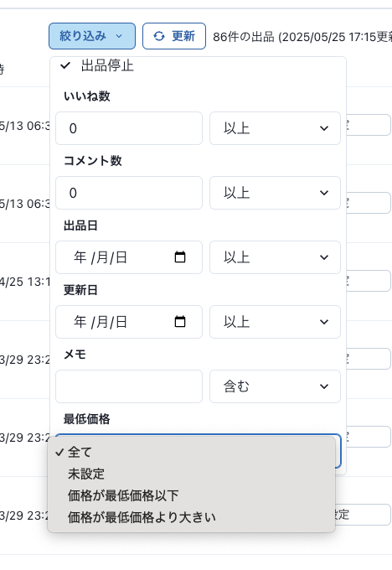Open calendar picker for 更新日
The width and height of the screenshot is (392, 570).
[x=180, y=322]
